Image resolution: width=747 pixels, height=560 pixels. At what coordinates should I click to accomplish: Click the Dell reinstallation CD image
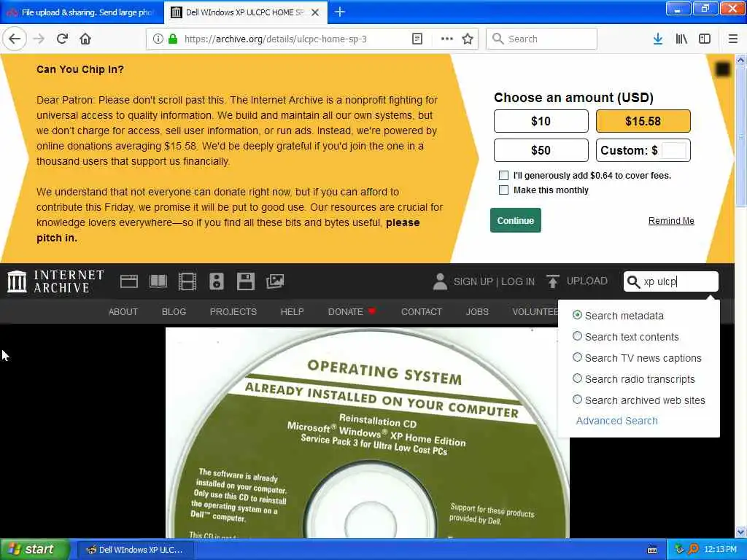point(368,432)
